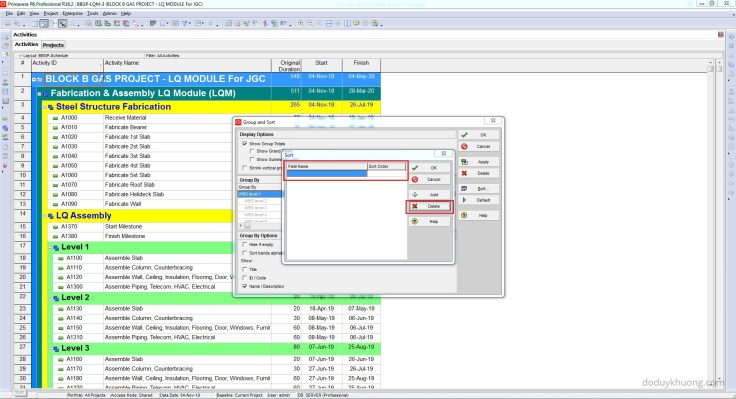Click the green check icon on Group and Sort OK
This screenshot has width=736, height=399.
(465, 135)
